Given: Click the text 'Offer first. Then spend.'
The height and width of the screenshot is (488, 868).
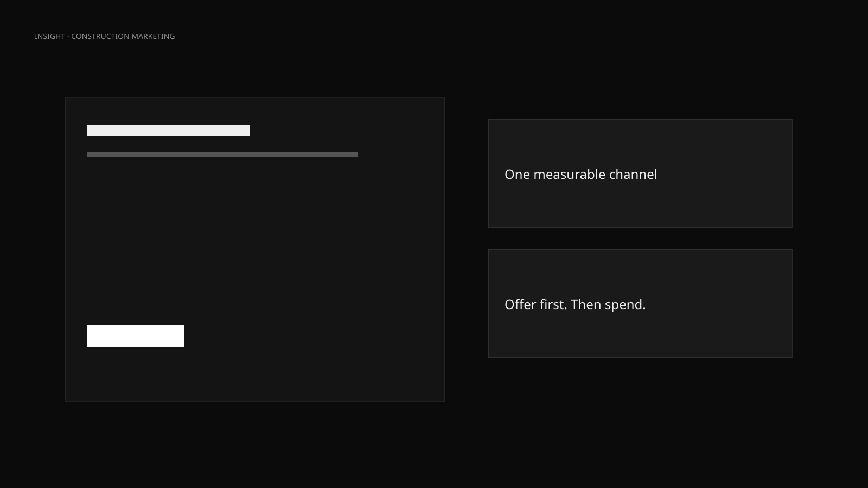Looking at the screenshot, I should pos(575,304).
